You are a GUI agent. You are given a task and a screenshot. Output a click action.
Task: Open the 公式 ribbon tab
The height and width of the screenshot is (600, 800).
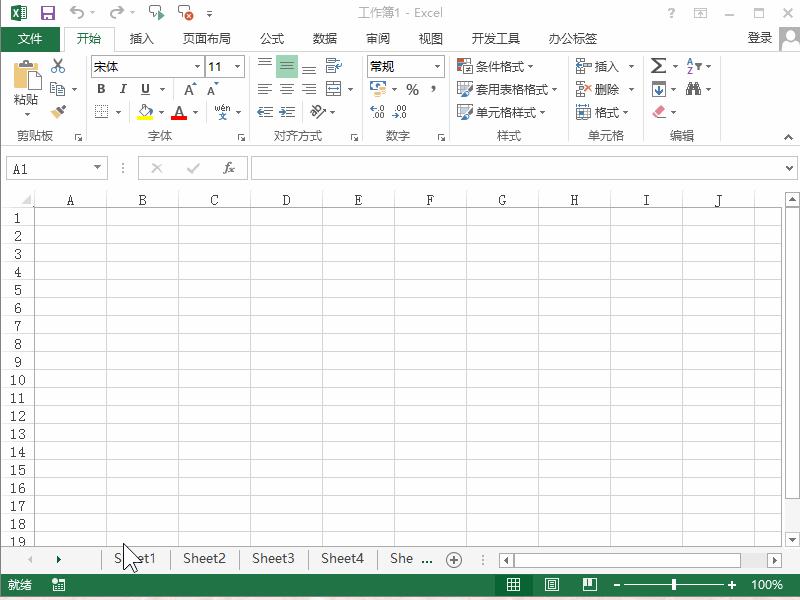[271, 38]
